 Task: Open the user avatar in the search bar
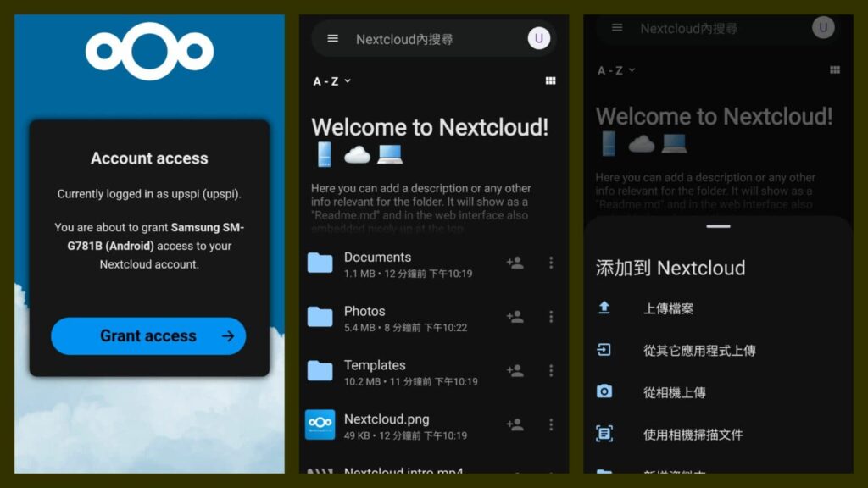(538, 38)
